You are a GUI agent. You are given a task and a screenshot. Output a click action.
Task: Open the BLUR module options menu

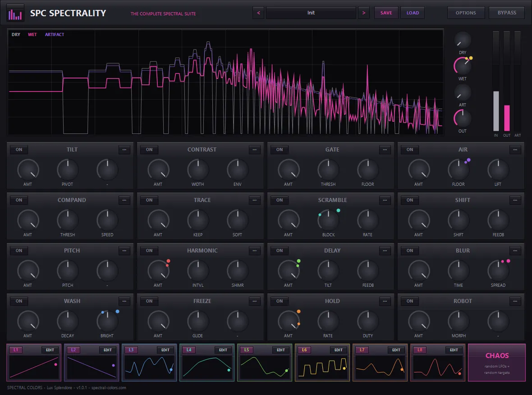pyautogui.click(x=515, y=251)
